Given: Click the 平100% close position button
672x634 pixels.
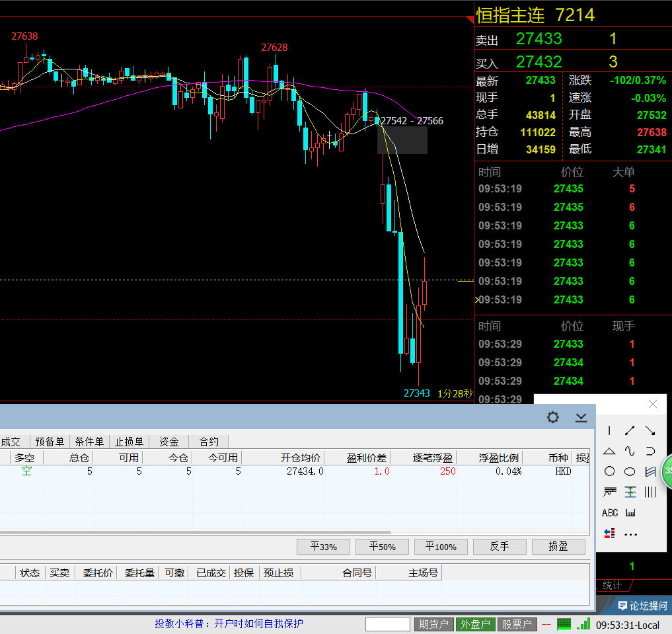Looking at the screenshot, I should 441,547.
